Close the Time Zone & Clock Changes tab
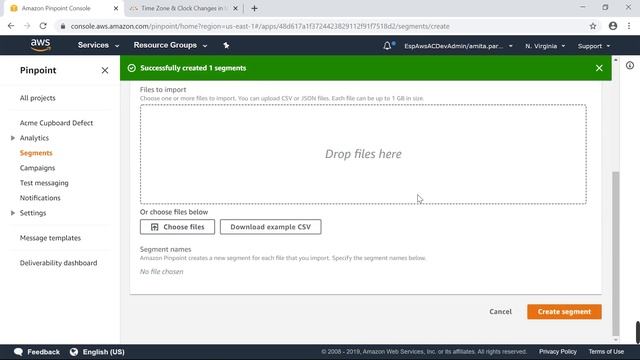This screenshot has width=640, height=360. tap(236, 8)
